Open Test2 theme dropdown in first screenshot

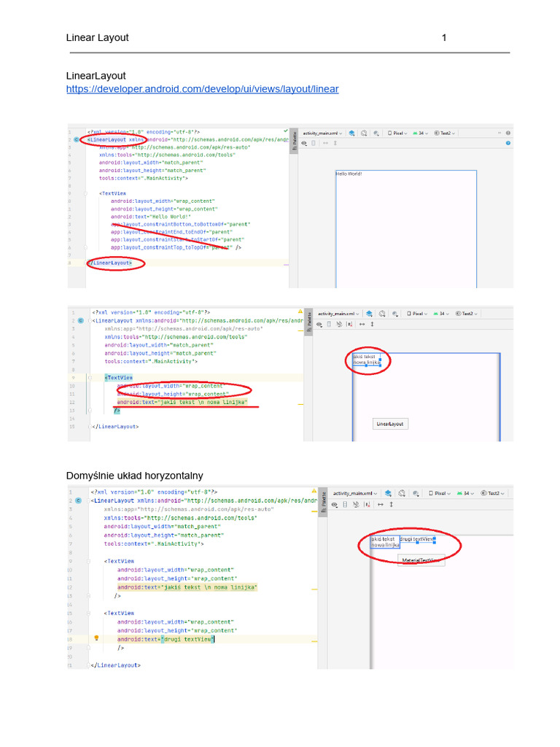444,133
